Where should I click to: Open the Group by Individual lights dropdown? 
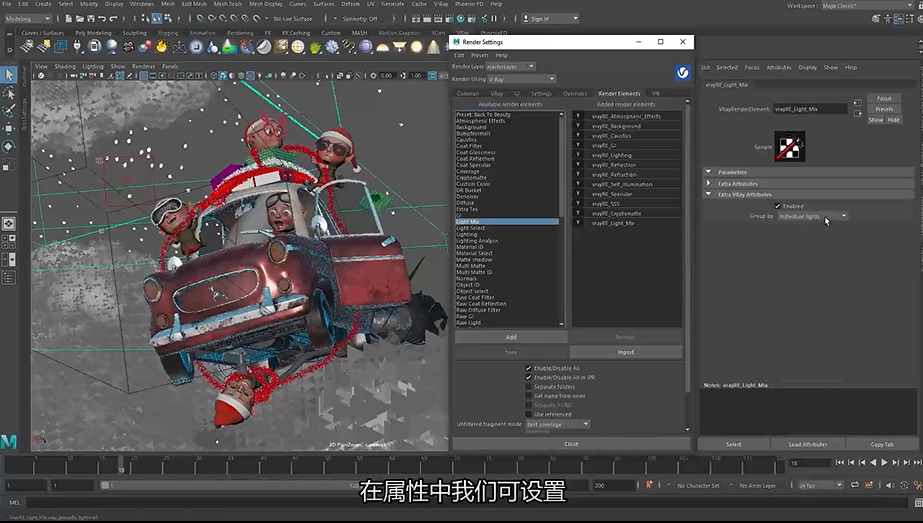[812, 216]
